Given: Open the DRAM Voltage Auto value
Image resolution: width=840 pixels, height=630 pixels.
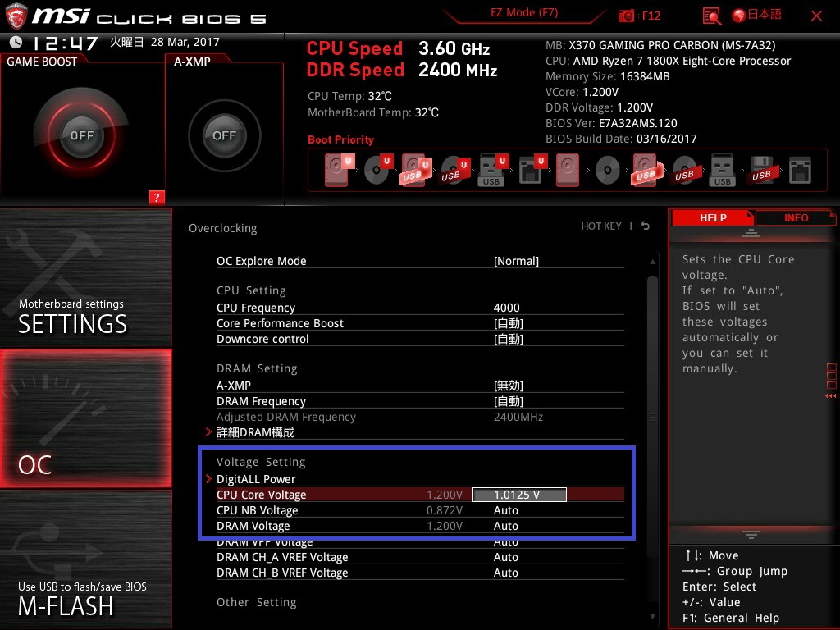Looking at the screenshot, I should click(505, 526).
